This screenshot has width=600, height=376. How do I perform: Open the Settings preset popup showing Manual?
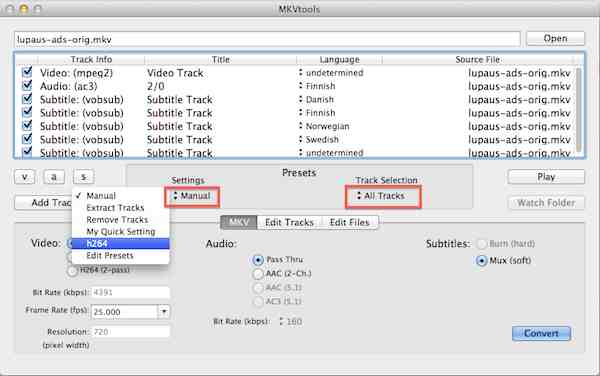click(x=192, y=196)
